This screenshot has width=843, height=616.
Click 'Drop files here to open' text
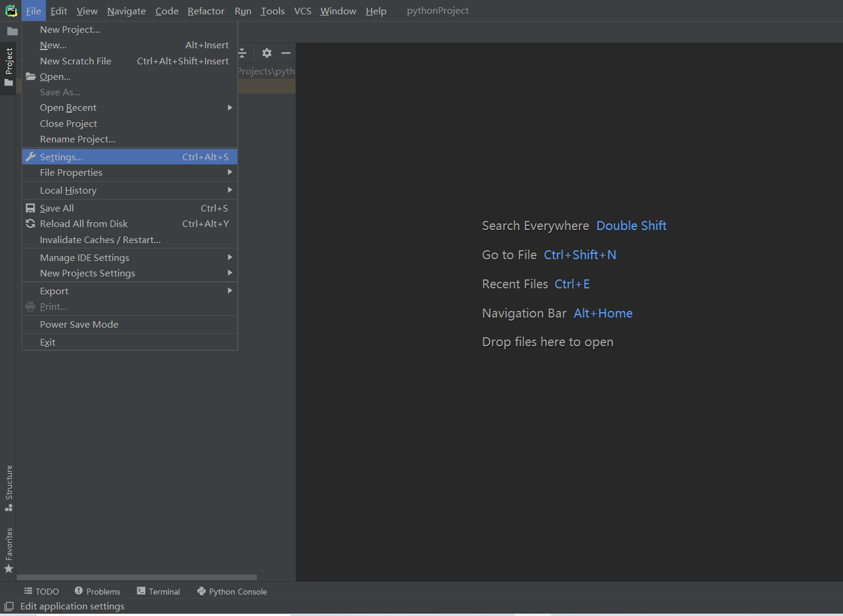pos(548,342)
